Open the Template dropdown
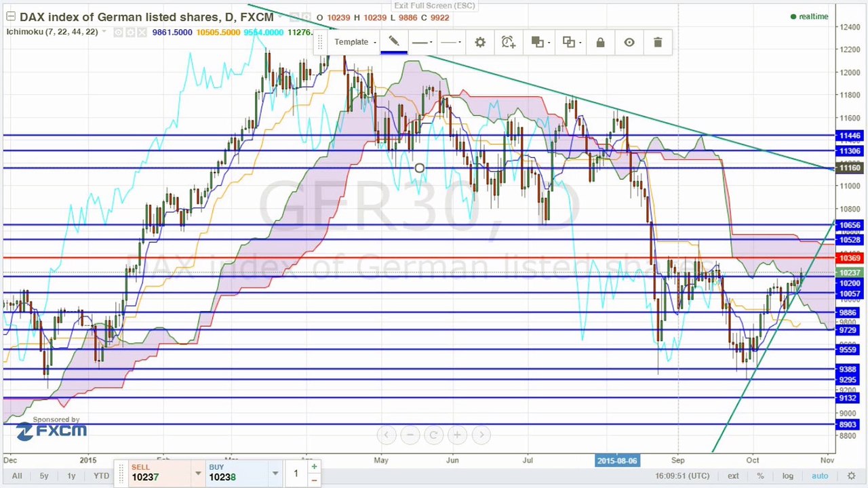The height and width of the screenshot is (488, 868). click(354, 42)
